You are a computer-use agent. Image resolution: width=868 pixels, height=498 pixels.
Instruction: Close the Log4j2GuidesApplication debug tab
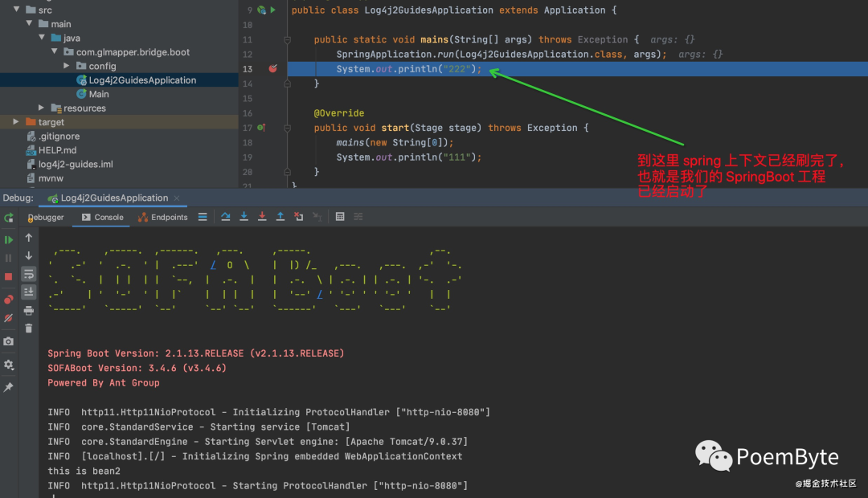pyautogui.click(x=177, y=198)
